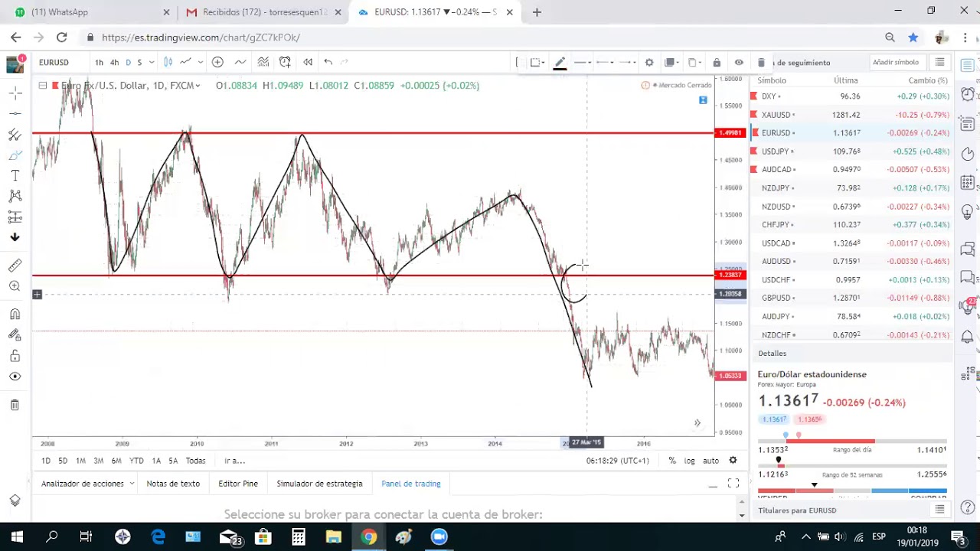Screen dimensions: 980x551
Task: Open the 'Ir a...' go to date
Action: pos(234,461)
